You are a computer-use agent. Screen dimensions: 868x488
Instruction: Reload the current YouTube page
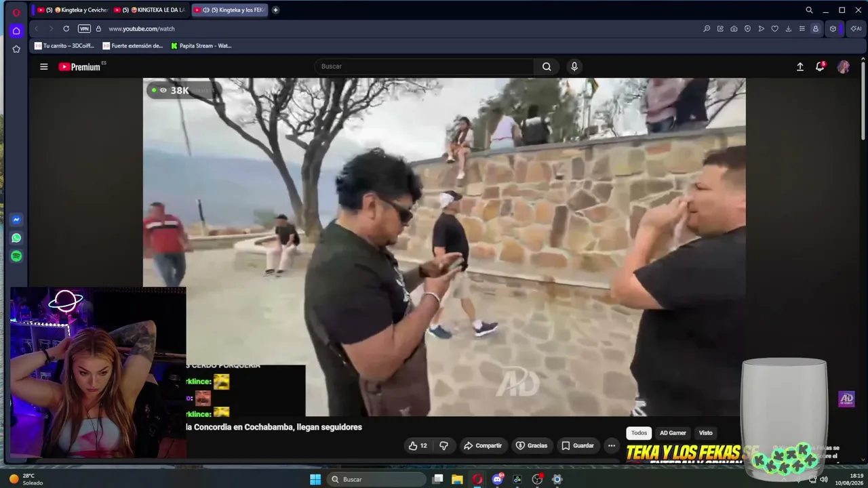(x=66, y=28)
